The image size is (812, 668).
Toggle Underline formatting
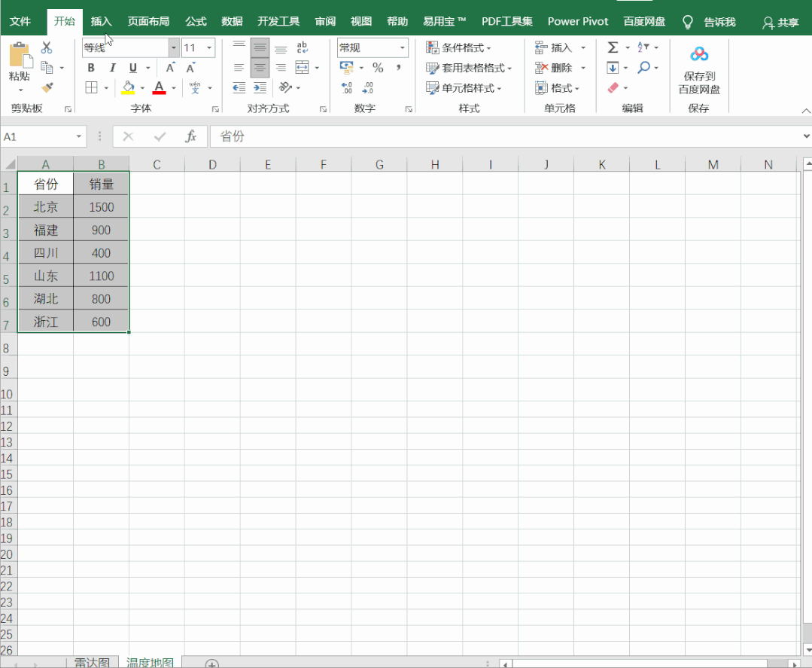133,68
